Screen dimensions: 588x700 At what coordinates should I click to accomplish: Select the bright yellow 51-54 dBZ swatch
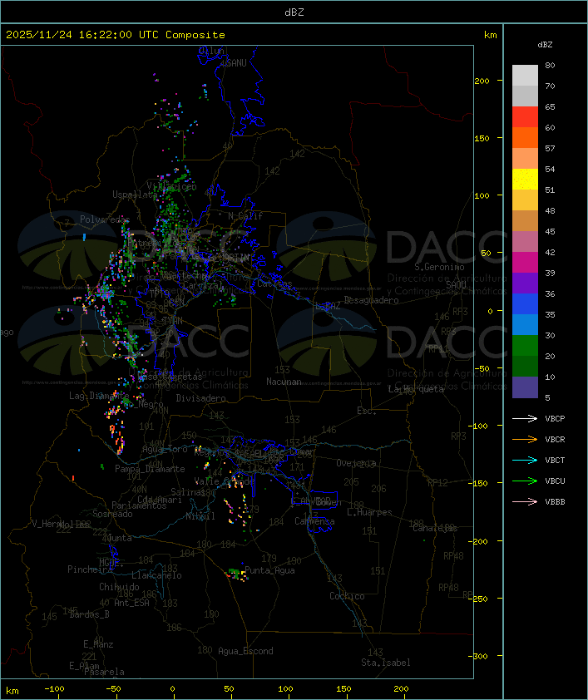coord(525,180)
